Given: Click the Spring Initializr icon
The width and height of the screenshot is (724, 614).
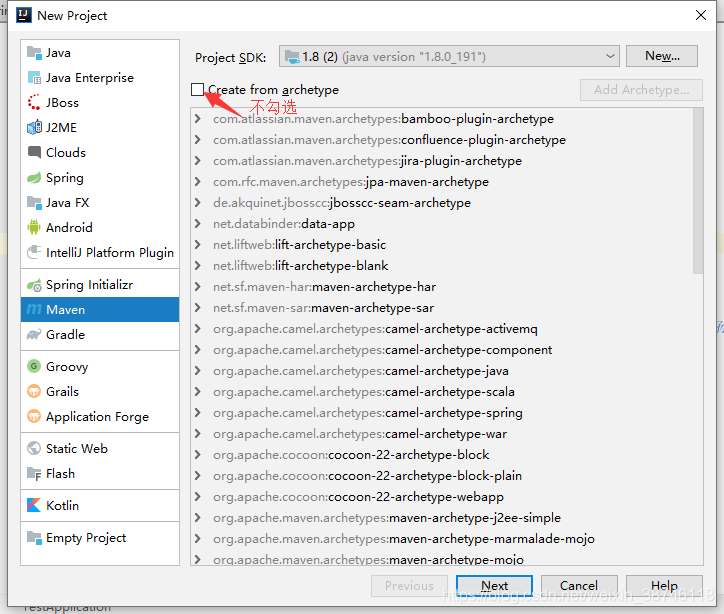Looking at the screenshot, I should coord(34,285).
